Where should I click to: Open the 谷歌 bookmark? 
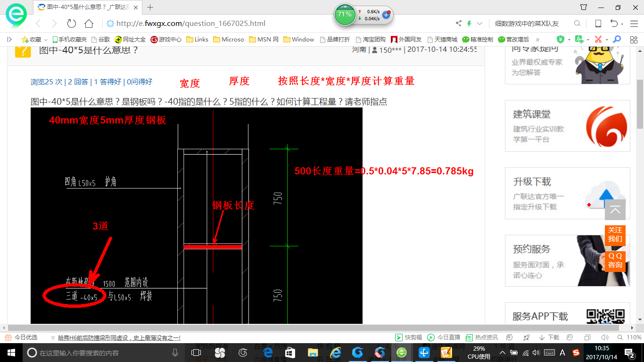tap(101, 40)
